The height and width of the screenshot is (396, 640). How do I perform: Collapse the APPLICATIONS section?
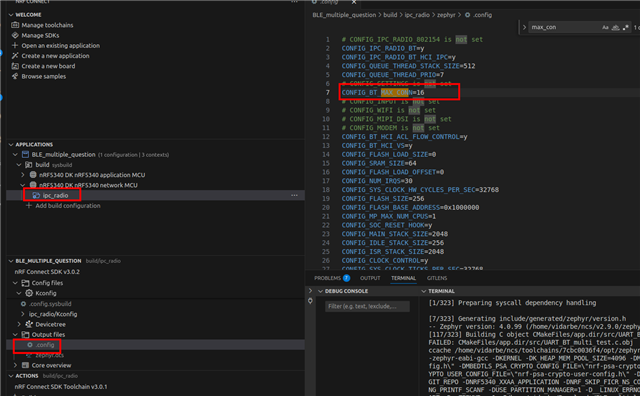(x=11, y=145)
